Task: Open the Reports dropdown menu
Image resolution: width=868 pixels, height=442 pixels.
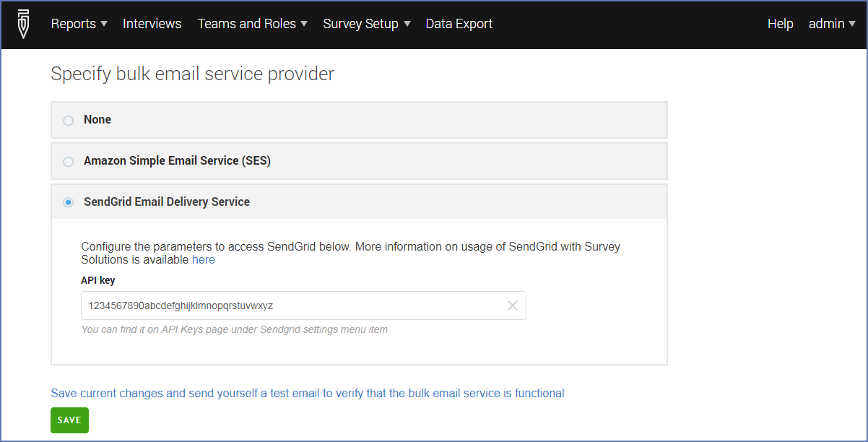Action: (x=79, y=24)
